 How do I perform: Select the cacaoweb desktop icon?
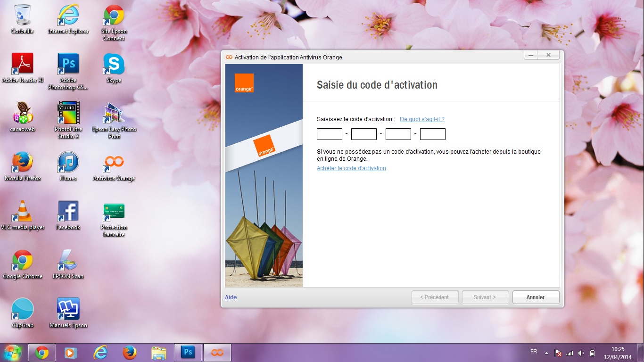(x=23, y=117)
